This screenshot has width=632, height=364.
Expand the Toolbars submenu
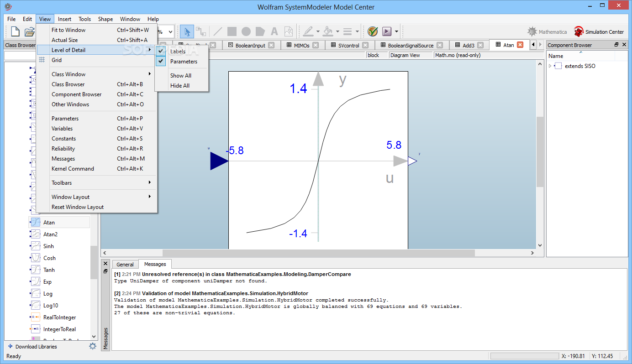(97, 183)
